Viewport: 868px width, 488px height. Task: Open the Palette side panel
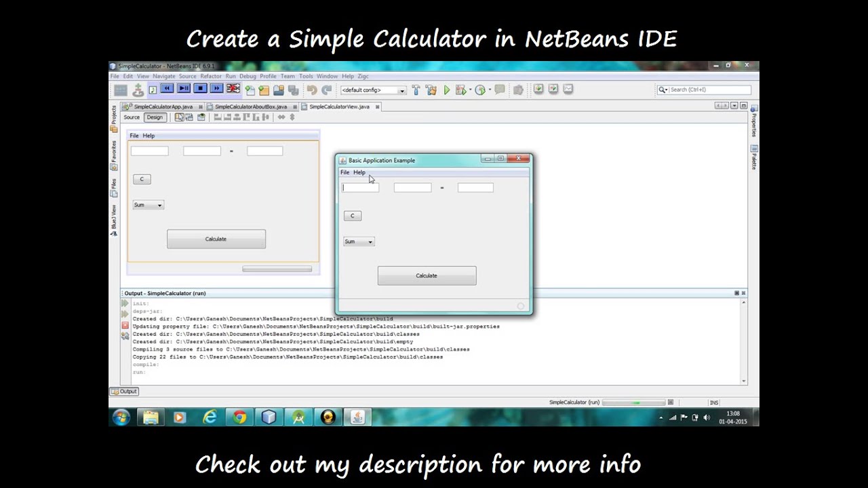[754, 157]
